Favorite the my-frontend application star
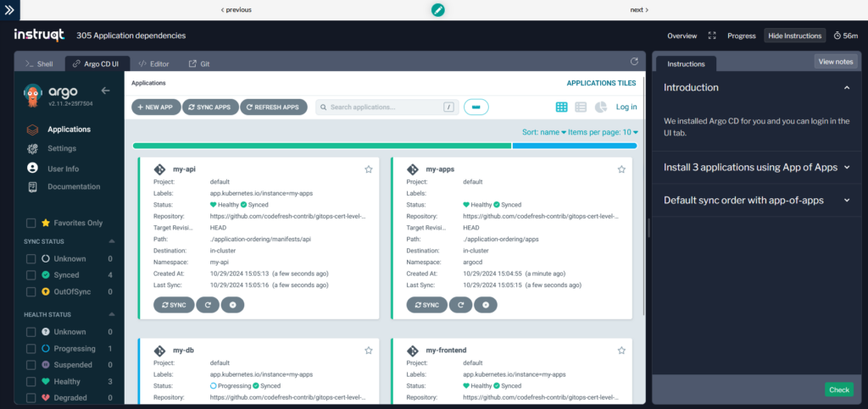The width and height of the screenshot is (868, 409). pos(621,350)
